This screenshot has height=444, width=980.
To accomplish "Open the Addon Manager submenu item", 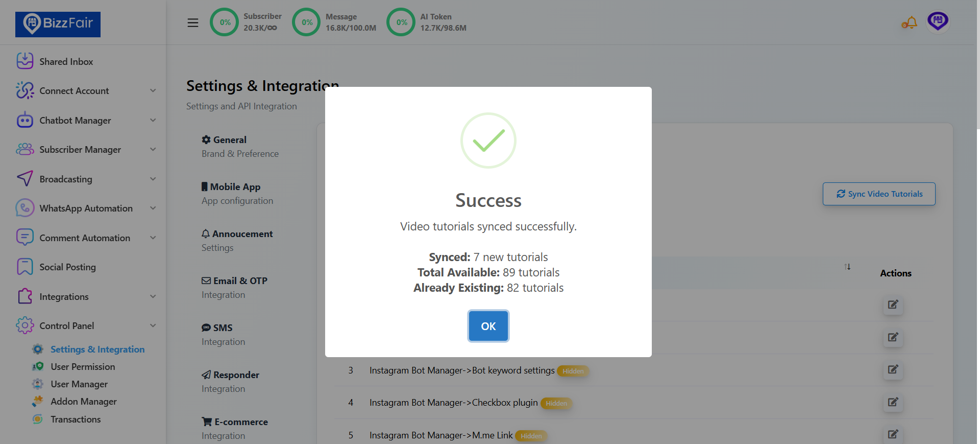I will 84,402.
